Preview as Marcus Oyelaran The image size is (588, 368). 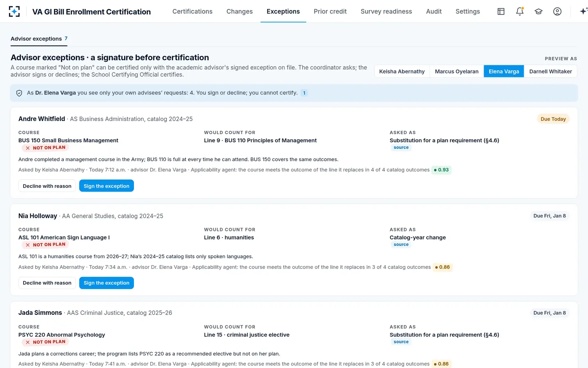[x=457, y=72]
